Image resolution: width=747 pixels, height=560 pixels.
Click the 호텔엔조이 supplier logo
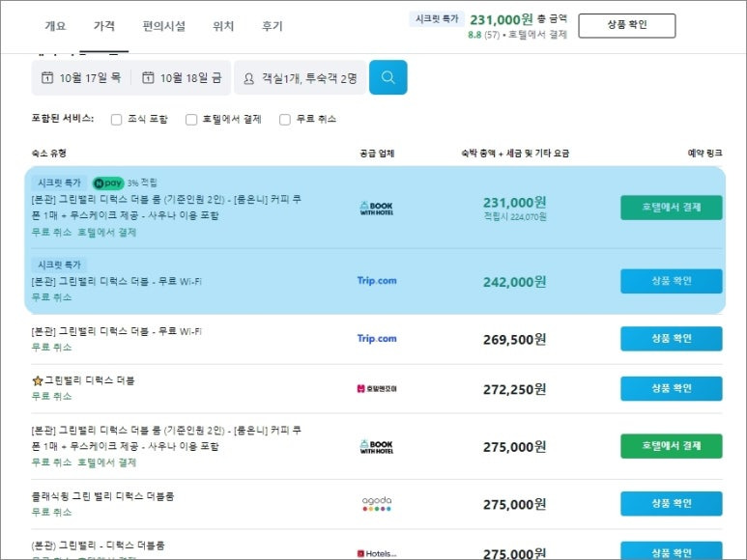(x=377, y=389)
